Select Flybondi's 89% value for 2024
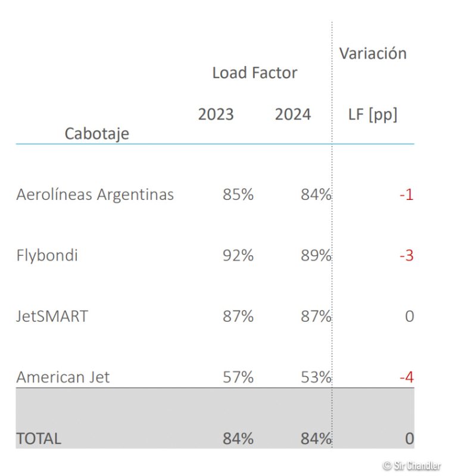Image resolution: width=452 pixels, height=476 pixels. [x=315, y=255]
